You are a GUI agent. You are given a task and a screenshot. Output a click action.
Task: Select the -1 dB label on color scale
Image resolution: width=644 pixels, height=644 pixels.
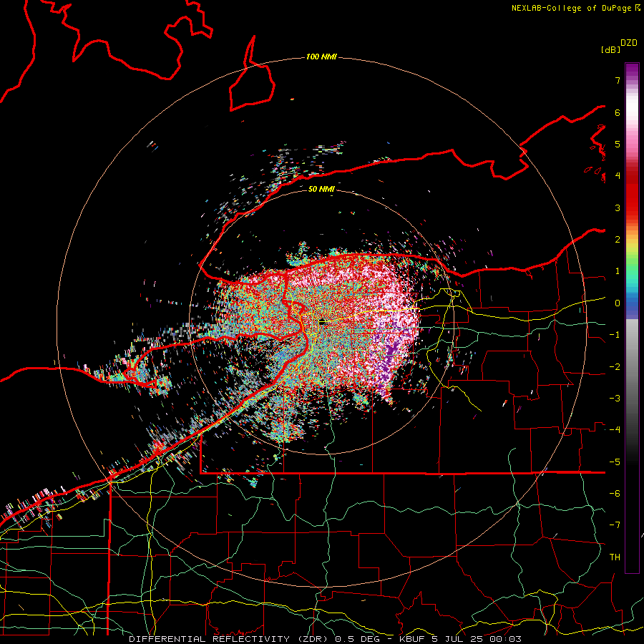615,335
